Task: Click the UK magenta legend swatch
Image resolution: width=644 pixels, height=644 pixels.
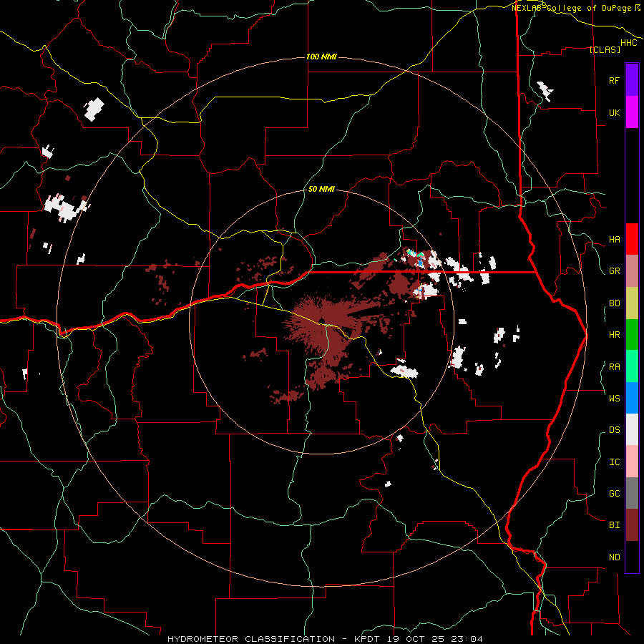Action: click(x=632, y=112)
